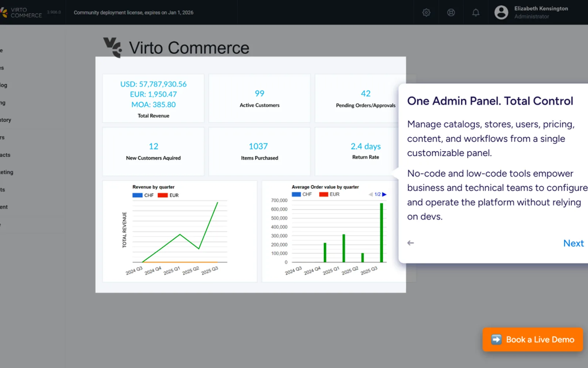The width and height of the screenshot is (588, 368).
Task: Click the 'Revenue by quarter' chart title
Action: (153, 187)
